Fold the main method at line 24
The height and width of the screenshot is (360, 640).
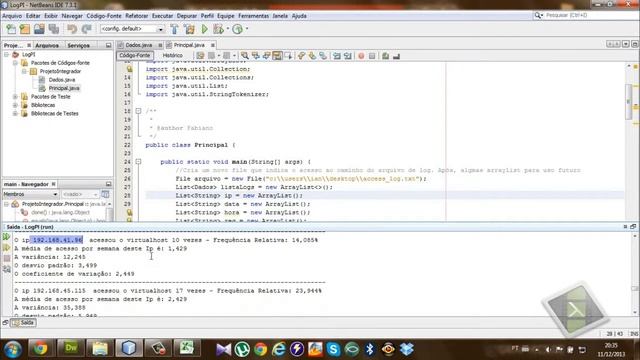(138, 162)
